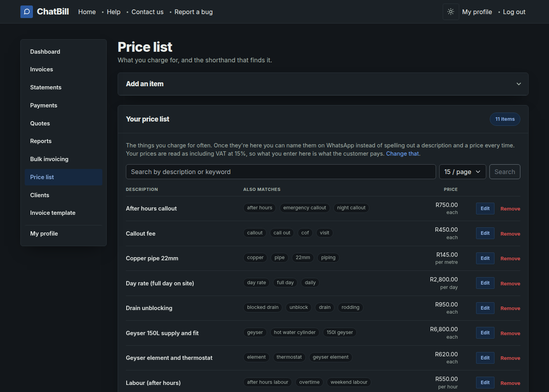Edit the Labour (after hours) item
The height and width of the screenshot is (392, 549).
tap(485, 383)
